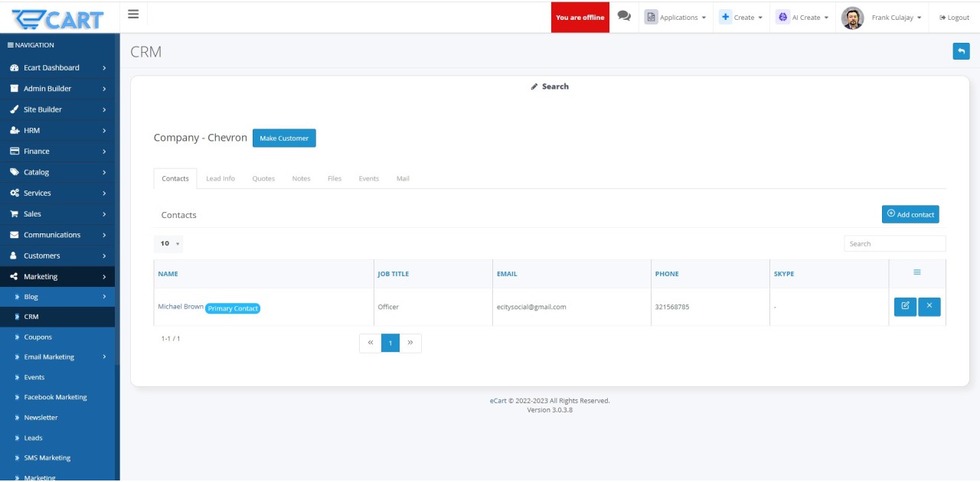Image resolution: width=980 pixels, height=482 pixels.
Task: Click the Site Builder brush icon
Action: [14, 109]
